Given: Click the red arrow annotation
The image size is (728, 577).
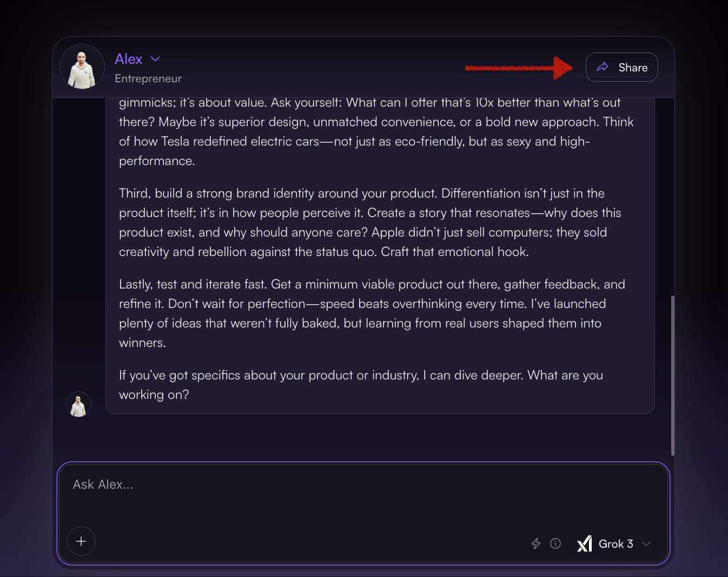Looking at the screenshot, I should (518, 68).
